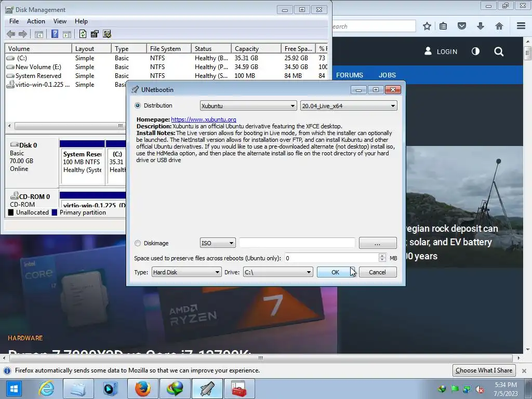532x399 pixels.
Task: Click LOGIN on the website header
Action: tap(441, 51)
